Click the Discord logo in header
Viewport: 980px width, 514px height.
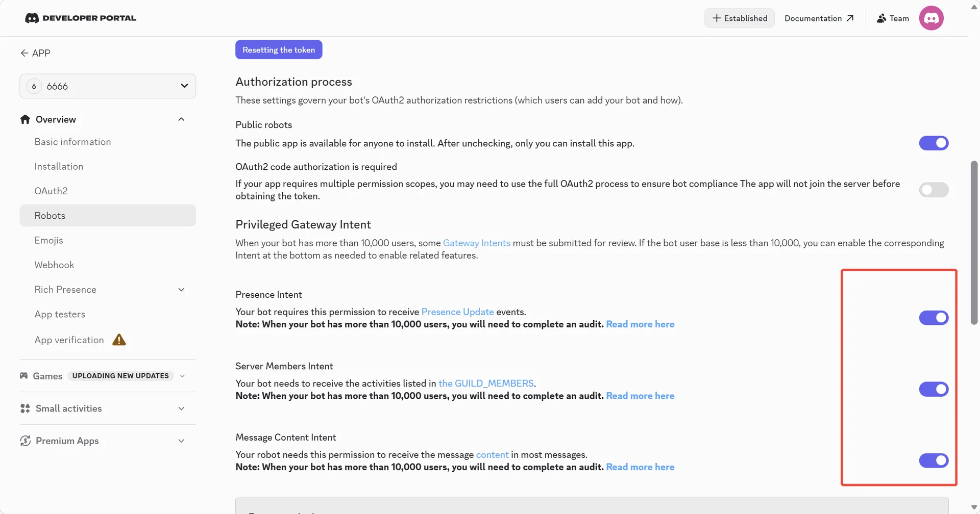coord(32,18)
